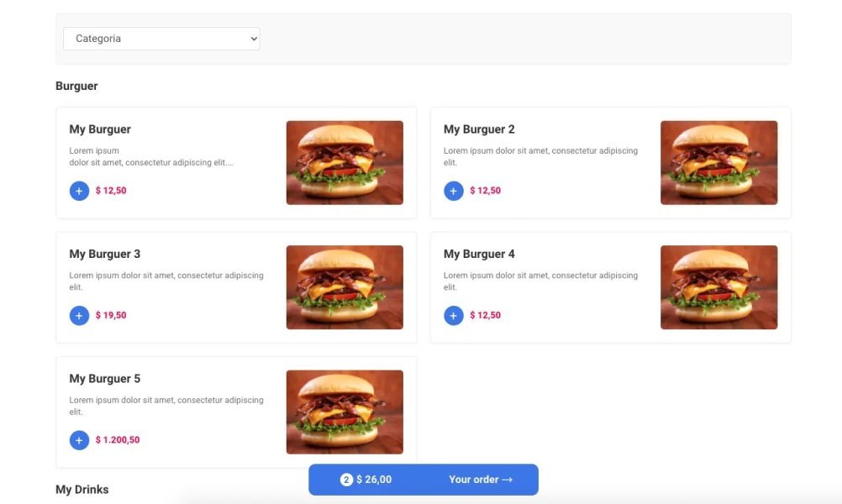Viewport: 842px width, 504px height.
Task: Click the Burguer section heading
Action: tap(76, 86)
